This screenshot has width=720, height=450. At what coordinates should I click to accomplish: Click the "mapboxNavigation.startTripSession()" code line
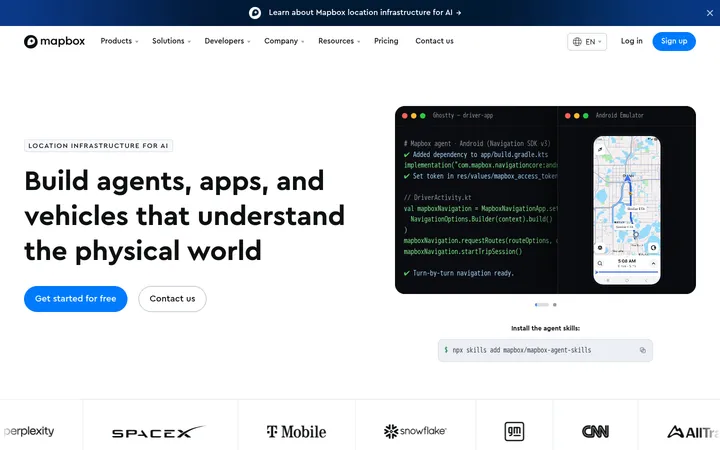click(x=463, y=252)
